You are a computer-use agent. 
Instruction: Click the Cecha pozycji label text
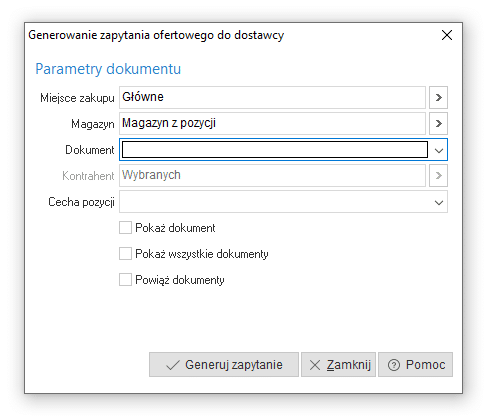click(x=81, y=202)
